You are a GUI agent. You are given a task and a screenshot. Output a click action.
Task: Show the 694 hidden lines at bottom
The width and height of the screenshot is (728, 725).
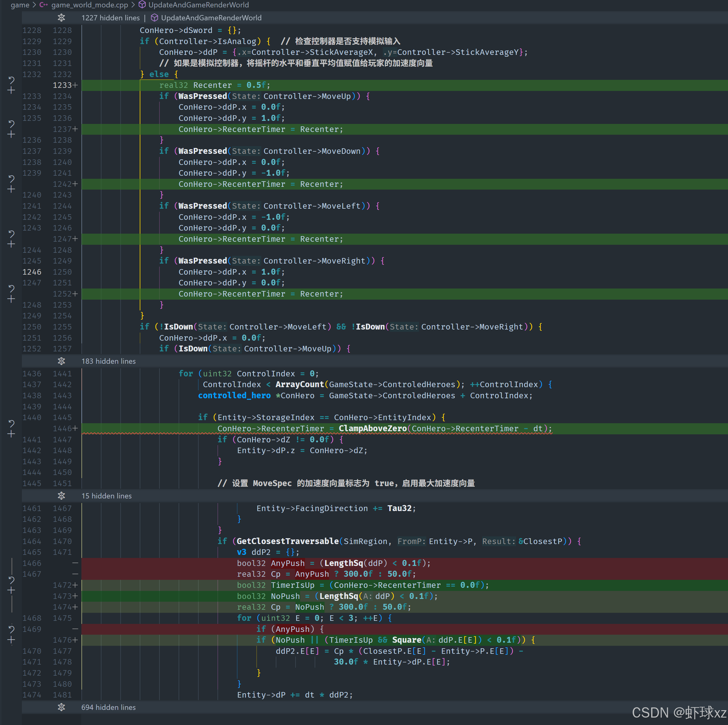[61, 707]
